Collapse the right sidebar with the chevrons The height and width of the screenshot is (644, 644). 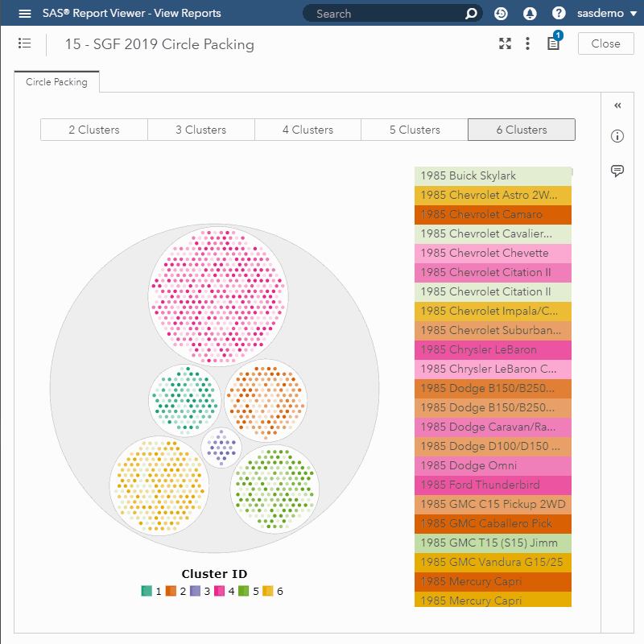click(617, 105)
